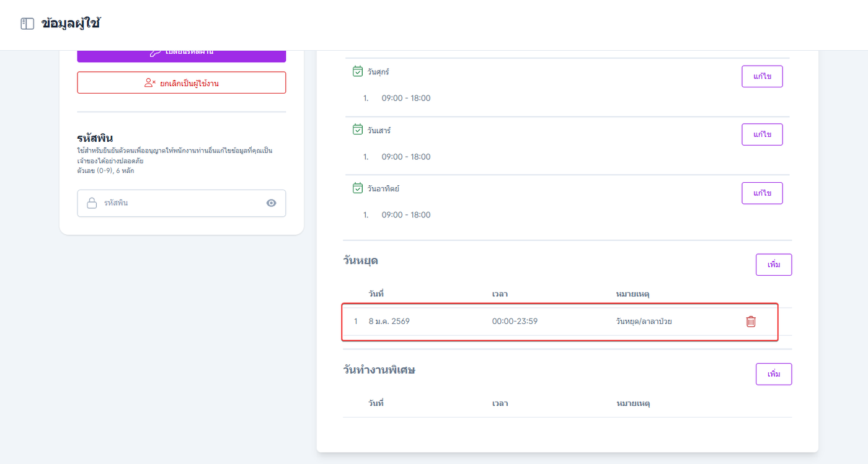Edit the วันเสาร์ working hours
Viewport: 868px width, 464px height.
point(762,134)
